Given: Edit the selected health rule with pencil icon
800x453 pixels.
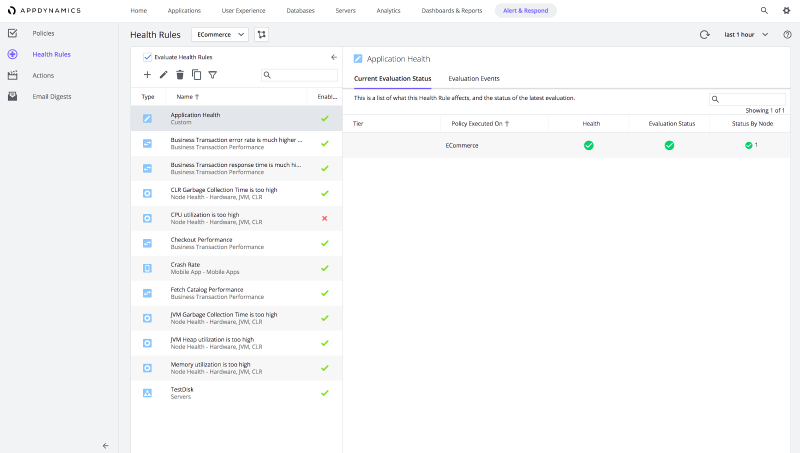Looking at the screenshot, I should 163,75.
